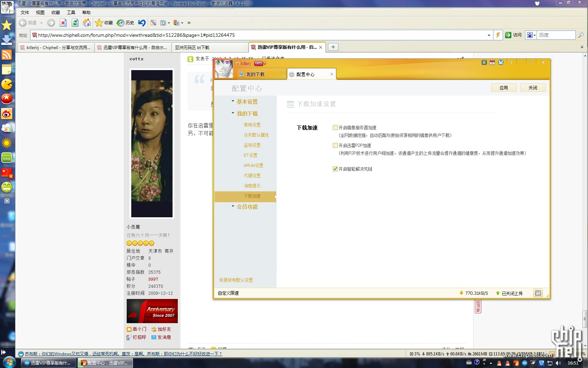Open the 工具 menu
The width and height of the screenshot is (588, 368).
point(71,13)
